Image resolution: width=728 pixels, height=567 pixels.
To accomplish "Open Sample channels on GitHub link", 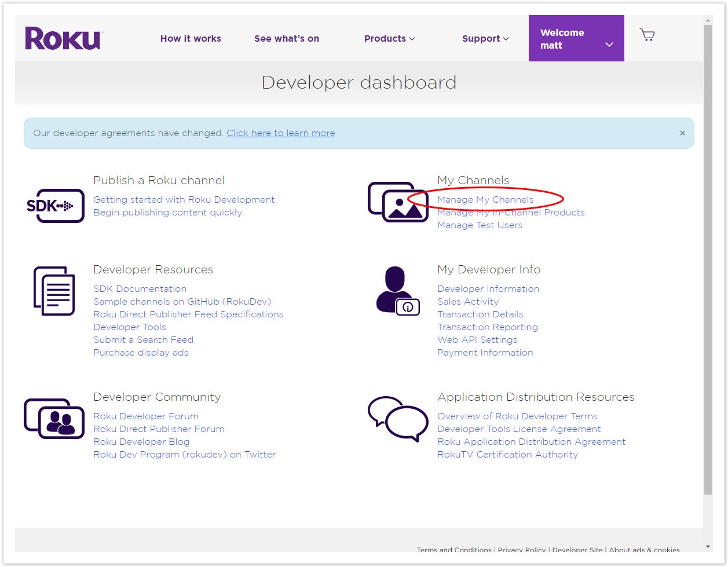I will [182, 302].
